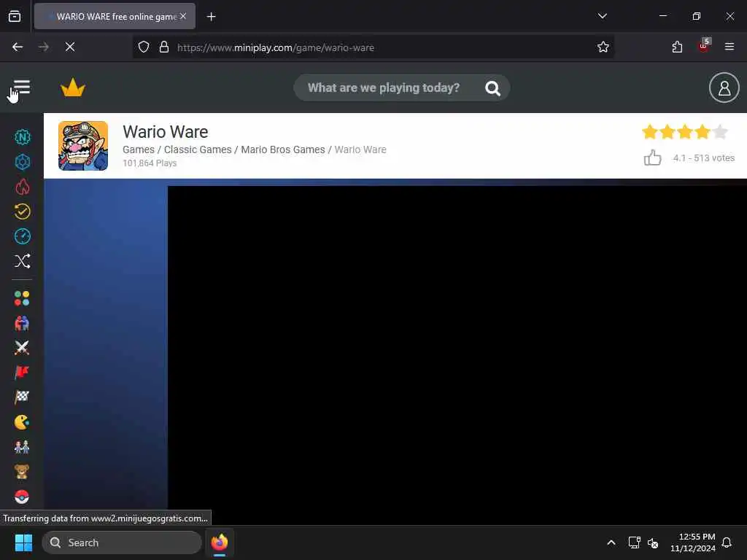Open the user profile icon
747x560 pixels.
(724, 87)
